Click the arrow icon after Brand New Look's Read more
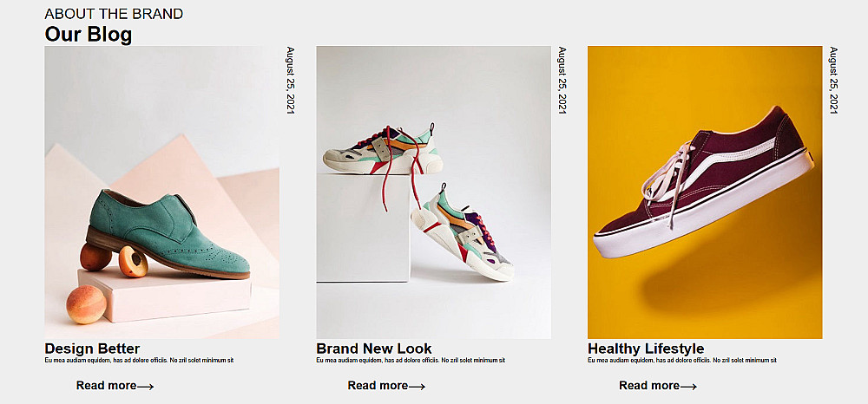 pyautogui.click(x=417, y=387)
